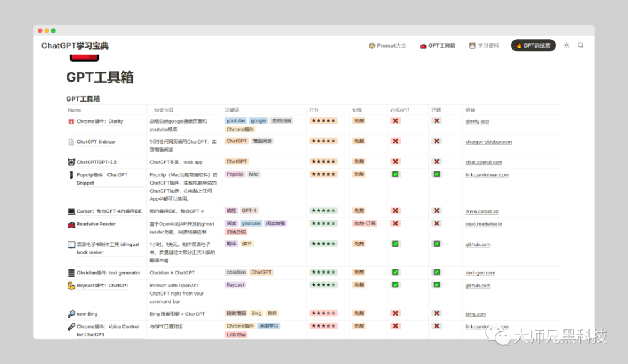
Task: Click the Popclip keyword tag
Action: (x=235, y=174)
